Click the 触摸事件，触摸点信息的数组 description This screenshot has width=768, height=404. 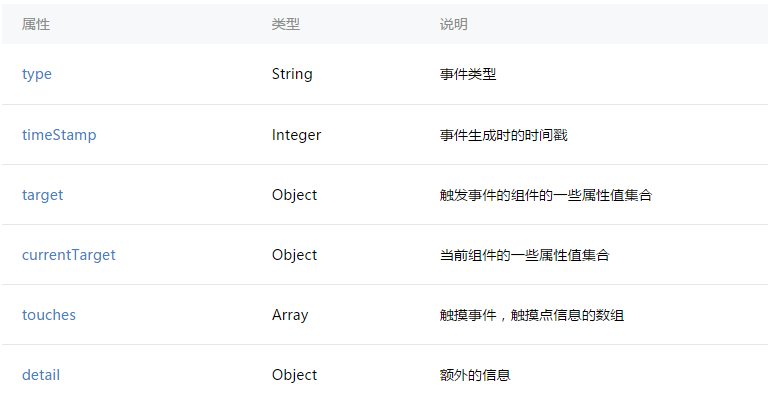coord(532,315)
